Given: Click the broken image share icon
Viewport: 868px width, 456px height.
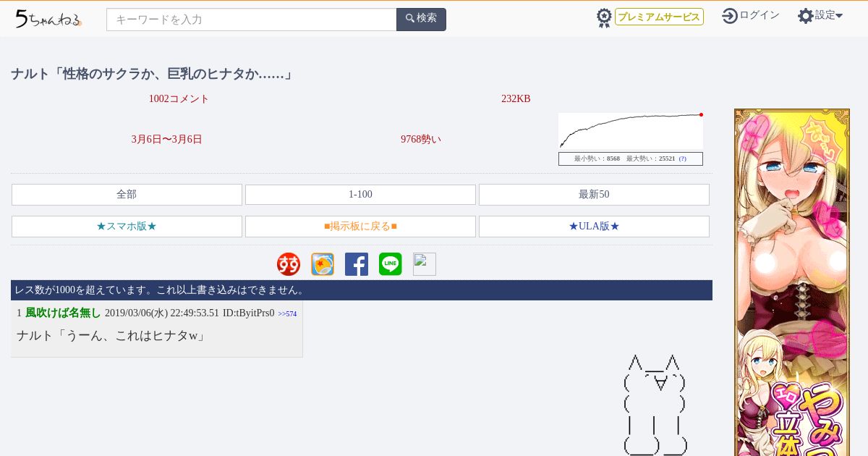Looking at the screenshot, I should 425,264.
